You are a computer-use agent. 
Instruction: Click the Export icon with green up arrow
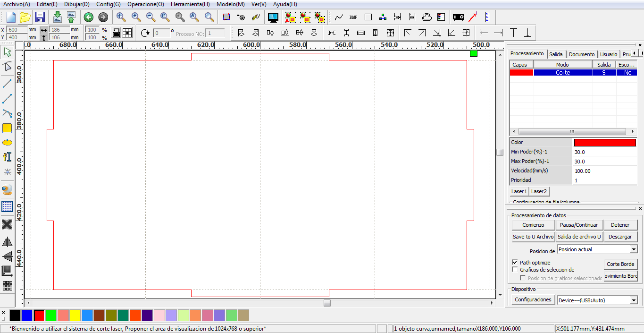(x=71, y=17)
